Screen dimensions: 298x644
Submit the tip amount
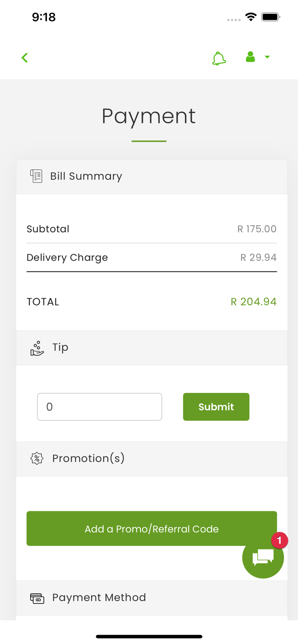(x=216, y=407)
